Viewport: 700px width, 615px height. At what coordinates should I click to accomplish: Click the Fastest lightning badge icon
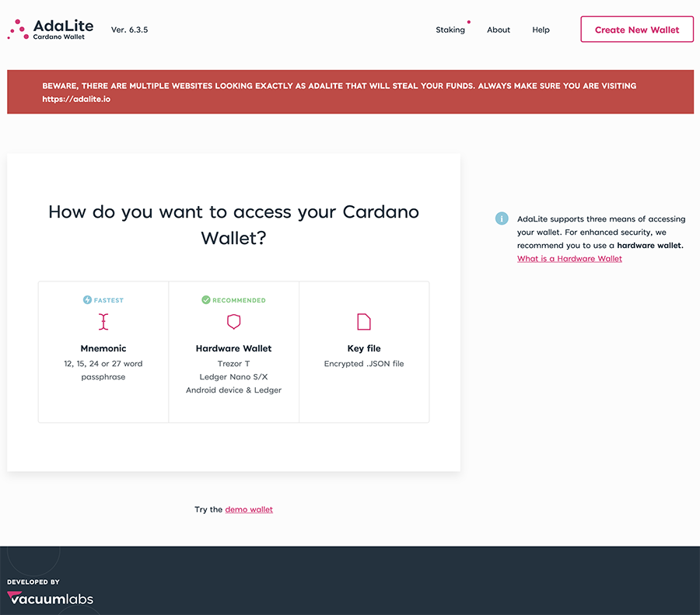point(87,300)
